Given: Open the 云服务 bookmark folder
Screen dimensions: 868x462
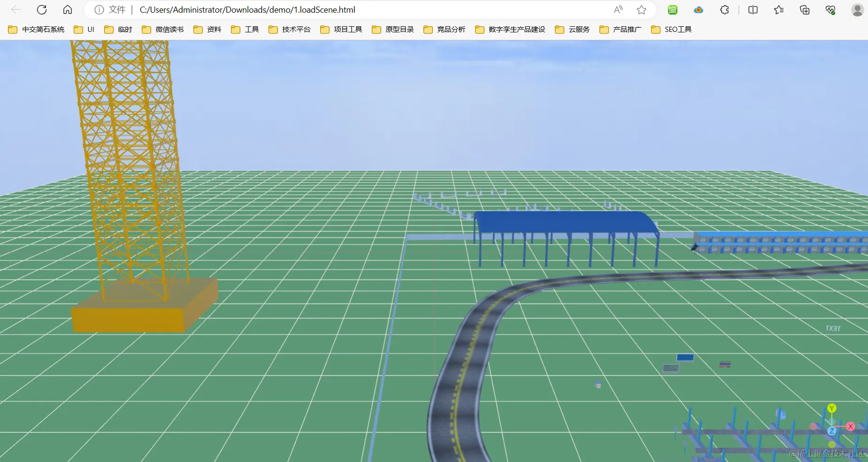Looking at the screenshot, I should coord(572,30).
